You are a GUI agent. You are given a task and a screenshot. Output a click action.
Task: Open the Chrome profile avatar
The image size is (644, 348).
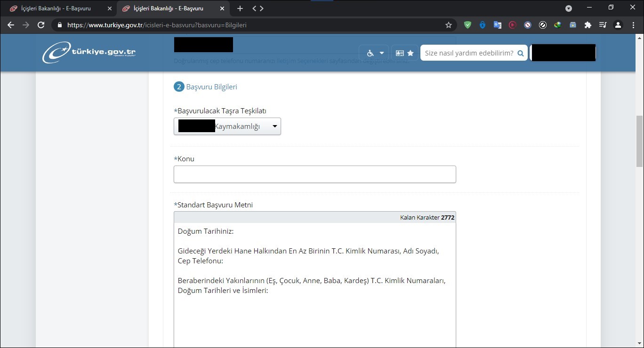tap(618, 25)
